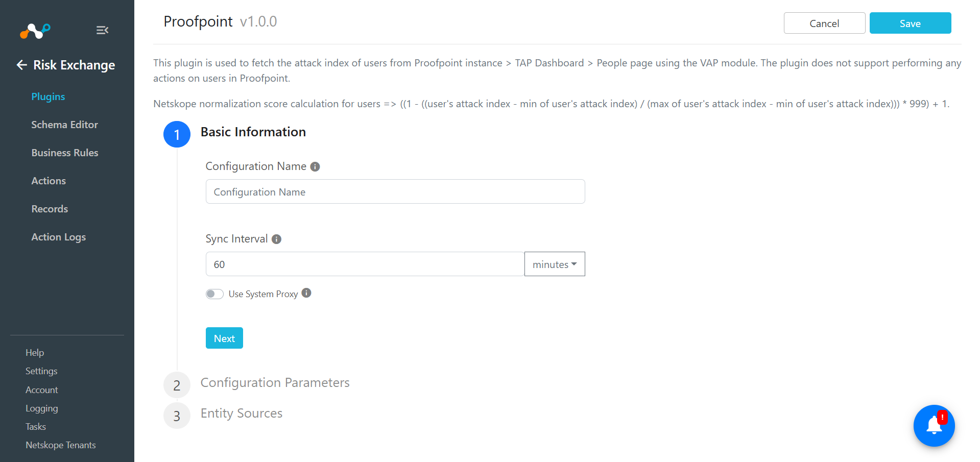Enable the Use System Proxy toggle
This screenshot has width=980, height=462.
pos(214,294)
